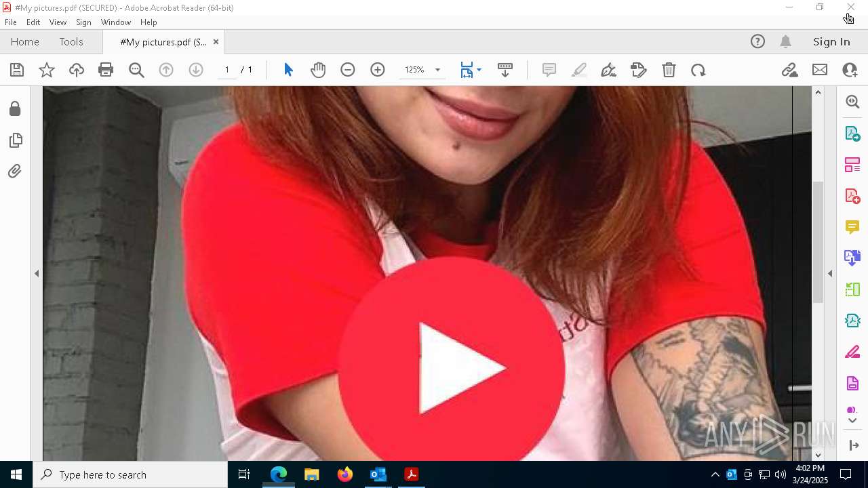Go to next page arrow
868x488 pixels.
click(x=196, y=70)
